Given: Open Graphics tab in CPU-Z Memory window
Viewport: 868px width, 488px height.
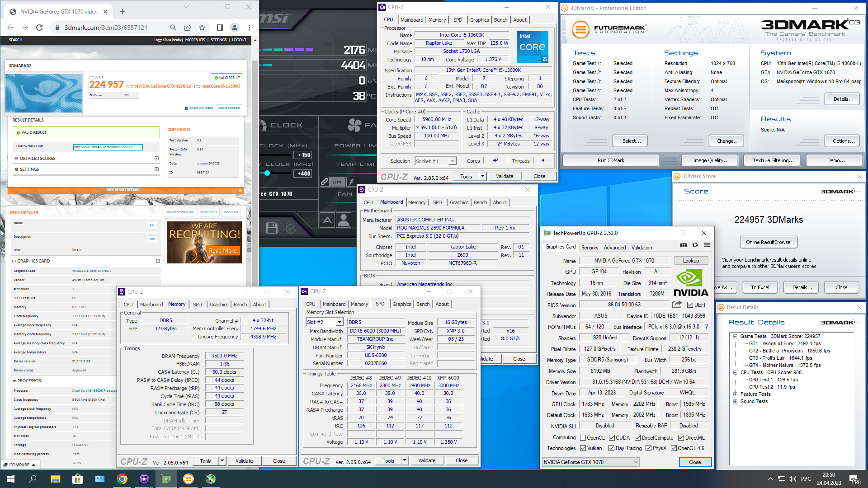Looking at the screenshot, I should point(219,305).
